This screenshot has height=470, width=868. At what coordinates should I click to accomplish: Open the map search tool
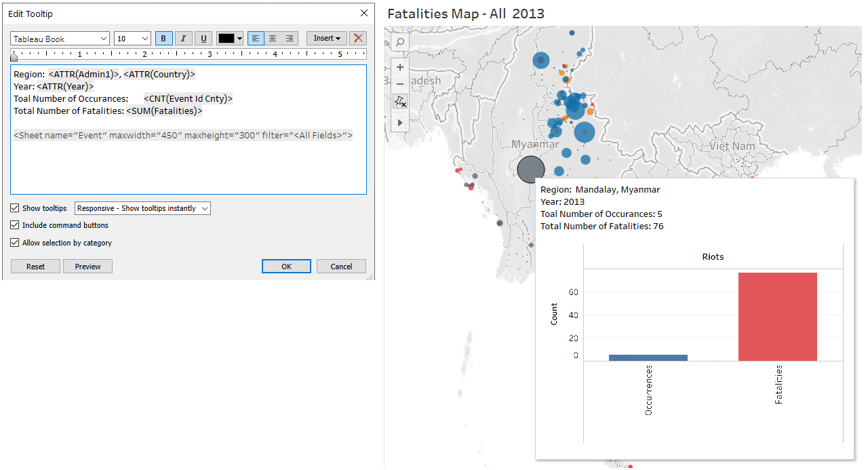(400, 43)
